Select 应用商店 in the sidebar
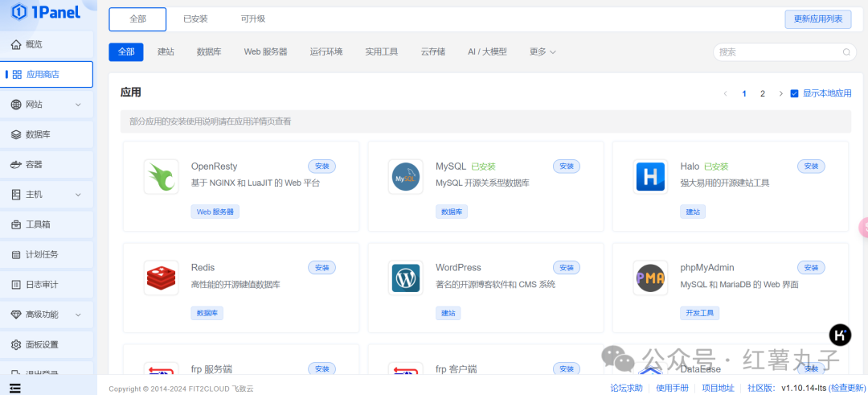Screen dimensions: 868x395 [47, 74]
